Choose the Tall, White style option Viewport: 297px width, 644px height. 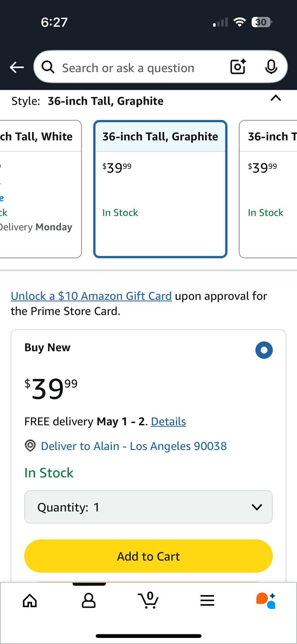pos(40,189)
